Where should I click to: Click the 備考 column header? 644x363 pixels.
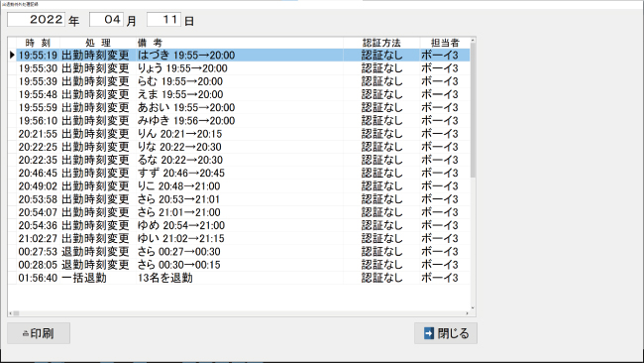click(x=240, y=43)
